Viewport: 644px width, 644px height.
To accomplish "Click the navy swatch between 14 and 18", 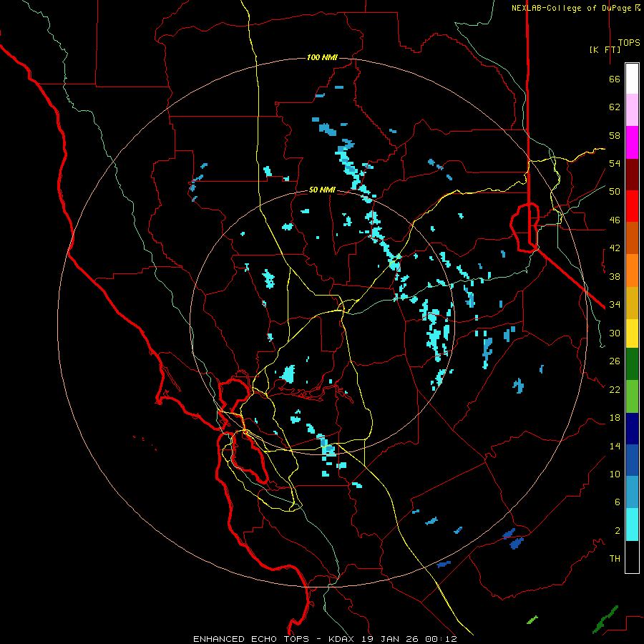I will pyautogui.click(x=632, y=429).
